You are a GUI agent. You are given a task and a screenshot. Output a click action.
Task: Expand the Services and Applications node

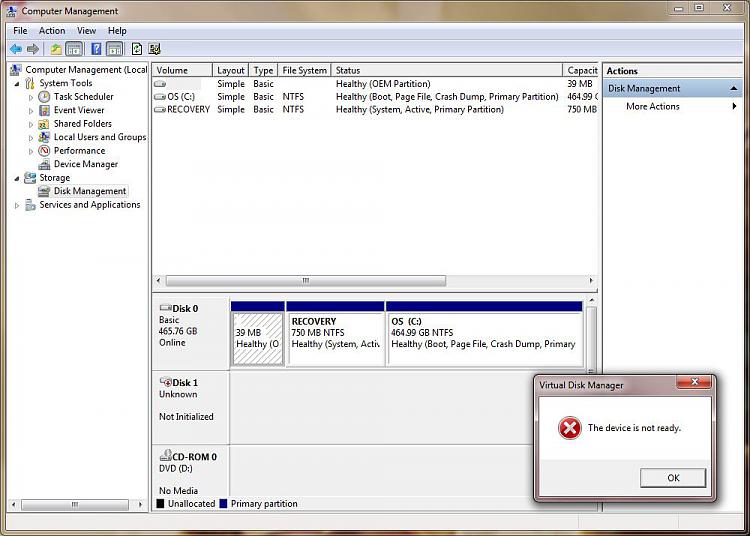click(17, 205)
